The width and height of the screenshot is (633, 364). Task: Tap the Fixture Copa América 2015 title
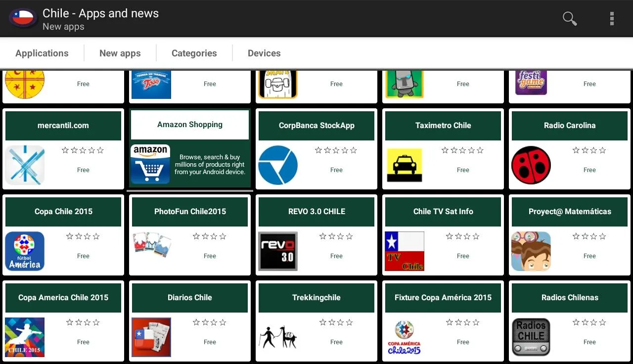click(443, 298)
